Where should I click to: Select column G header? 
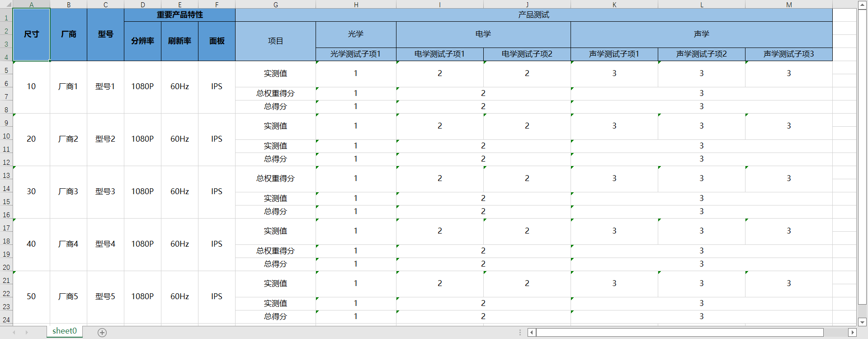275,5
